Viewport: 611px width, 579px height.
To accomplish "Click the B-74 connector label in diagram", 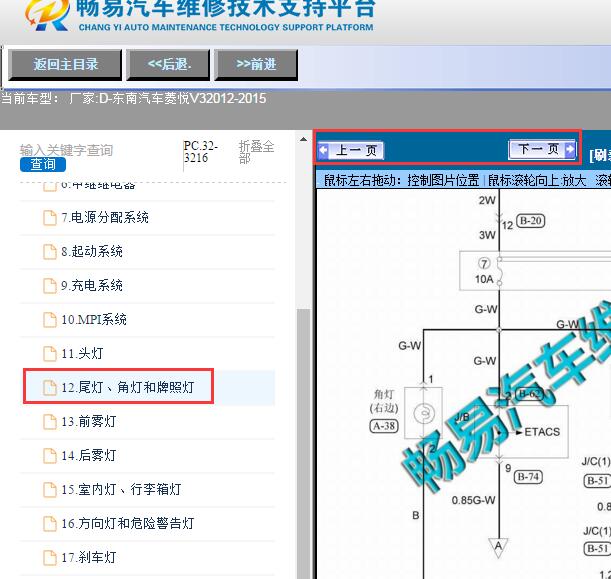I will (x=528, y=477).
